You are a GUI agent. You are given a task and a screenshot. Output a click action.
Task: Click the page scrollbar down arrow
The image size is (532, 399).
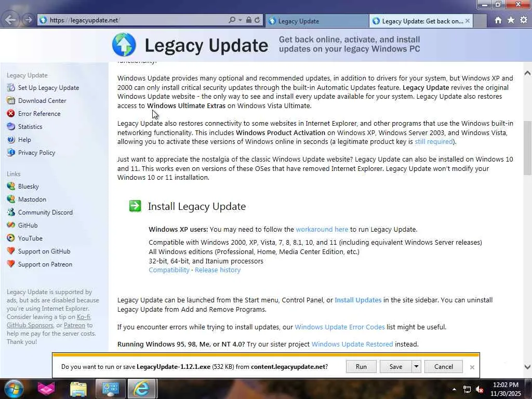[527, 367]
